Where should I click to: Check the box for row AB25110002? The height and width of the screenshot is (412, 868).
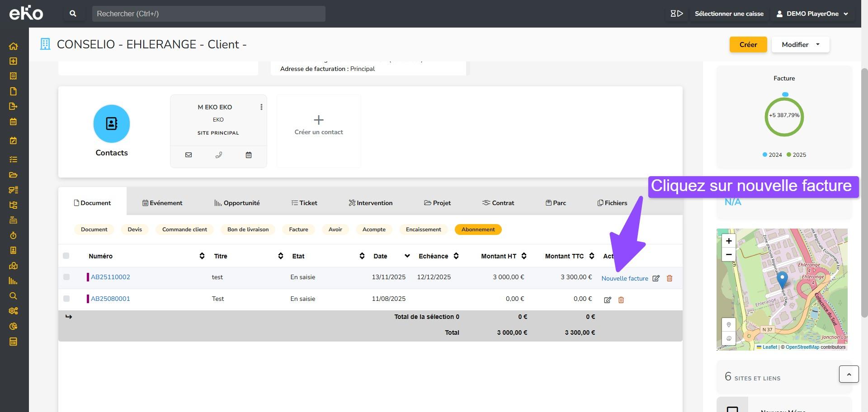pos(66,277)
